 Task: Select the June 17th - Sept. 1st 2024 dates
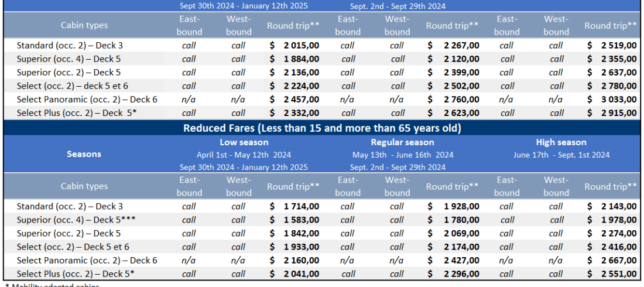pos(561,155)
